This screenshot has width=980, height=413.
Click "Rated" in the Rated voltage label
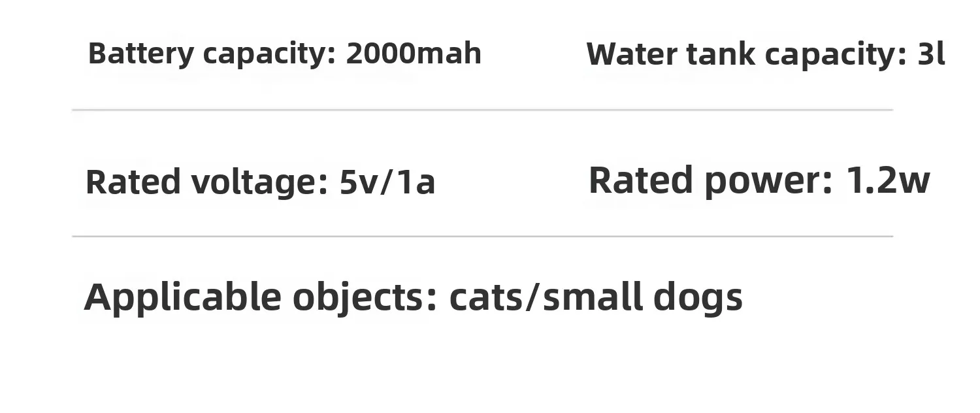[133, 182]
